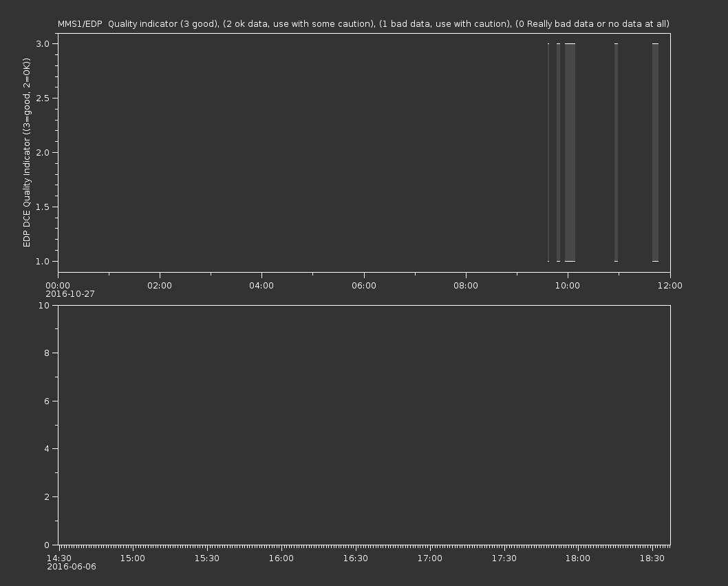Select the EDP DCE Quality Indicator y-axis label
Image resolution: width=728 pixels, height=586 pixels.
(x=26, y=152)
